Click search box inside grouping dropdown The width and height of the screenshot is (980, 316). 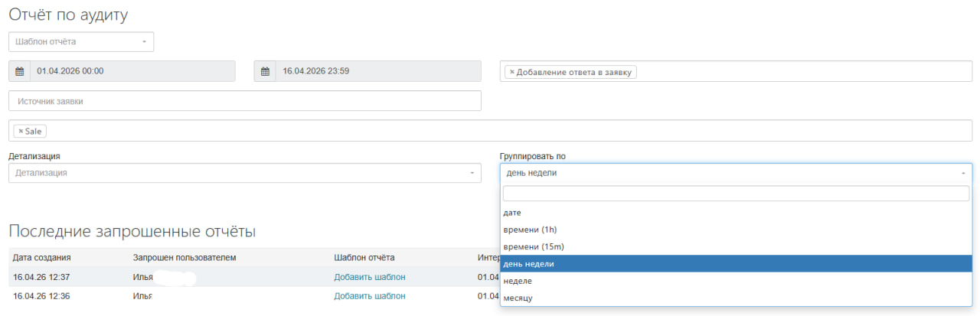pyautogui.click(x=735, y=194)
